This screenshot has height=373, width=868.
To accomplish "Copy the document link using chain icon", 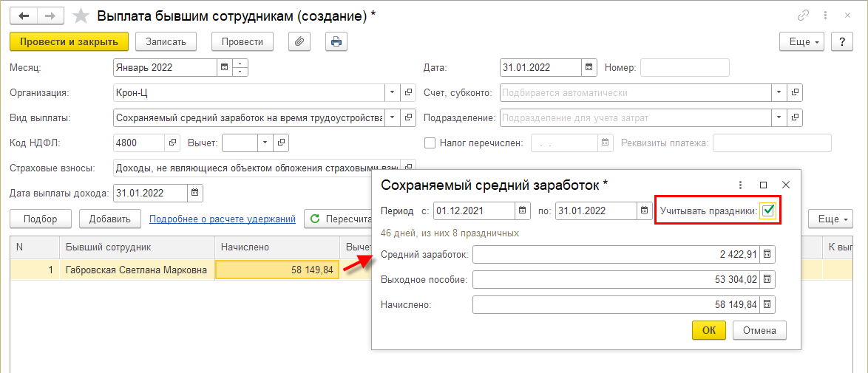I will [803, 16].
